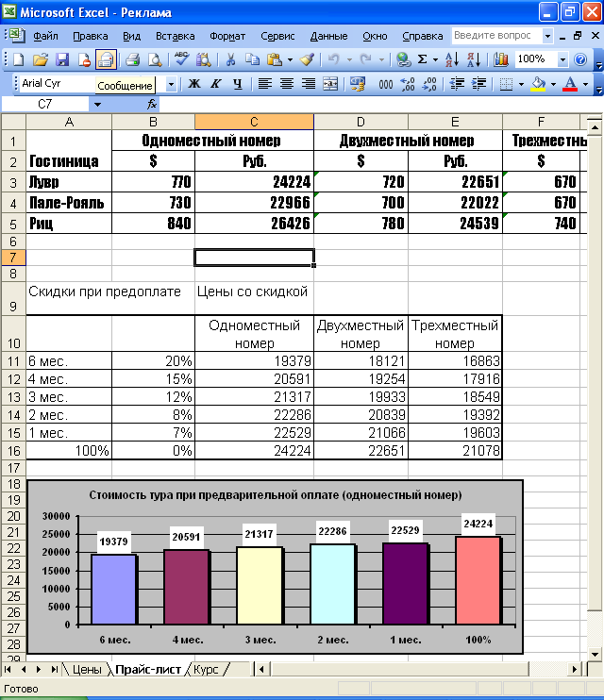The width and height of the screenshot is (604, 700).
Task: Click the Permission document icon
Action: click(x=84, y=59)
